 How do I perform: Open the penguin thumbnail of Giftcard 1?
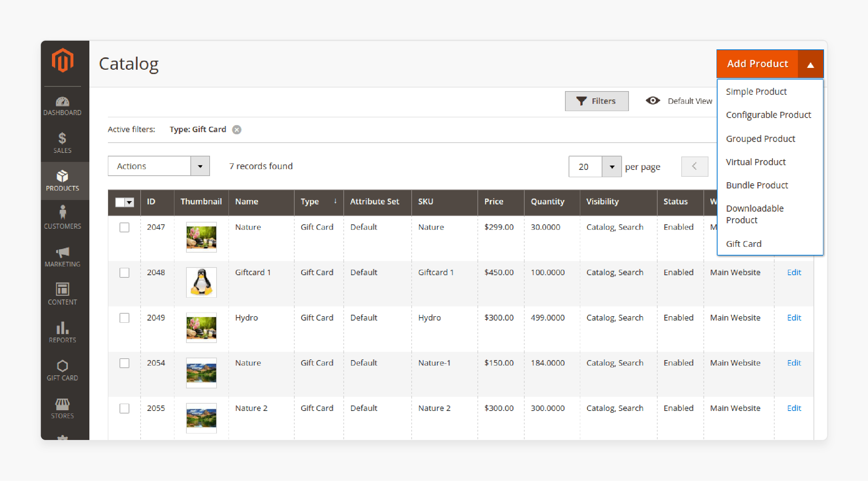pos(201,282)
